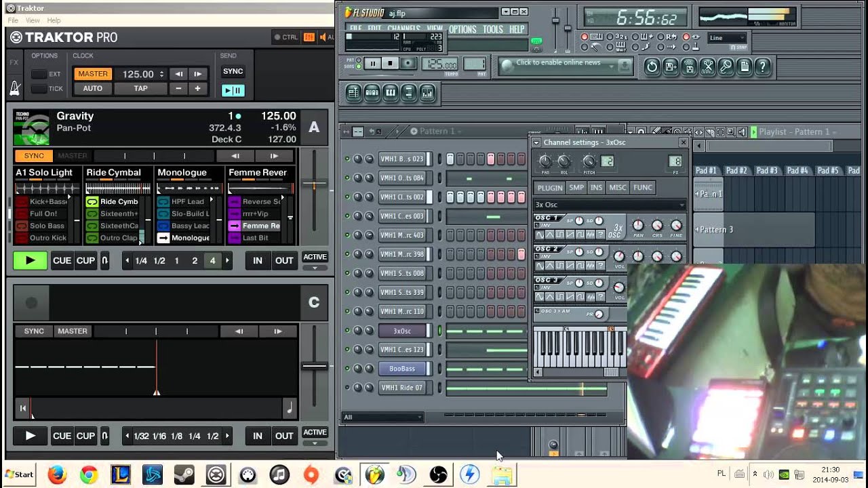868x488 pixels.
Task: Click the 125.000 tempo field in FL Studio
Action: [x=439, y=64]
